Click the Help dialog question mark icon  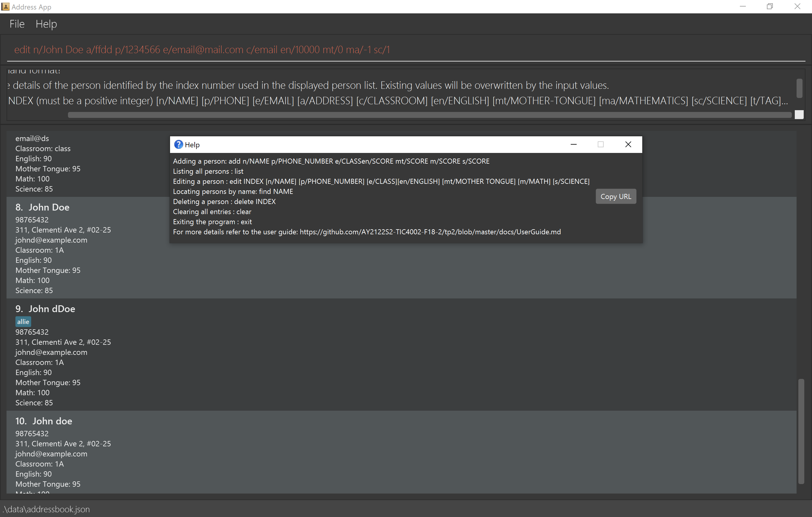(x=178, y=144)
